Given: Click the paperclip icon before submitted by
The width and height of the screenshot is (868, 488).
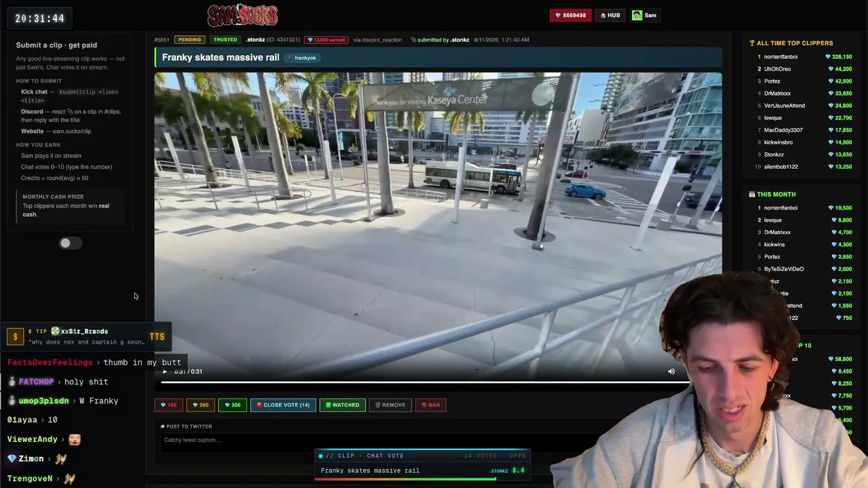Looking at the screenshot, I should (x=414, y=40).
